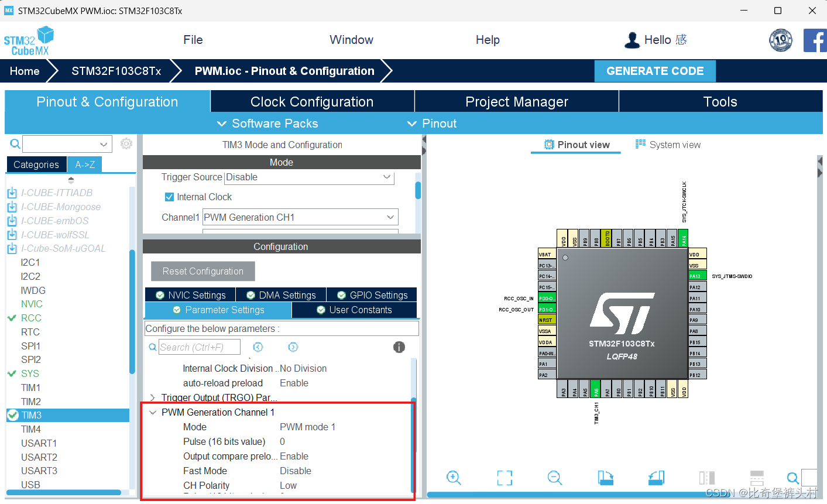The height and width of the screenshot is (504, 827).
Task: Open the Window menu
Action: coord(351,40)
